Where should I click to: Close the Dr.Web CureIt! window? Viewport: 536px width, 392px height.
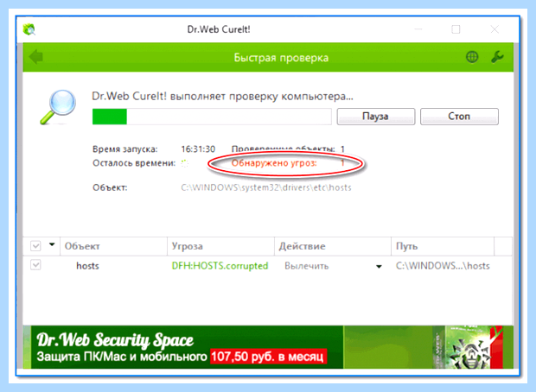pyautogui.click(x=495, y=29)
